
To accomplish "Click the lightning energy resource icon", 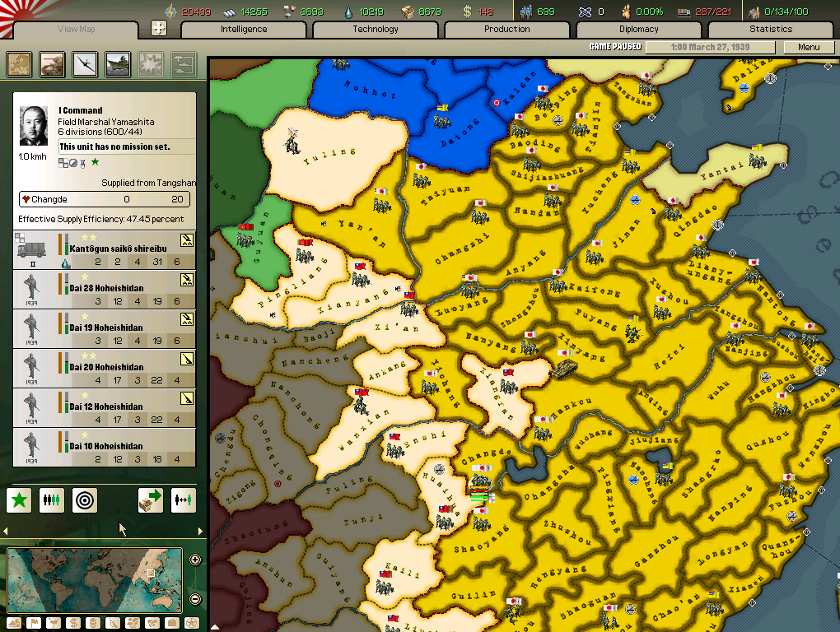I will point(171,12).
